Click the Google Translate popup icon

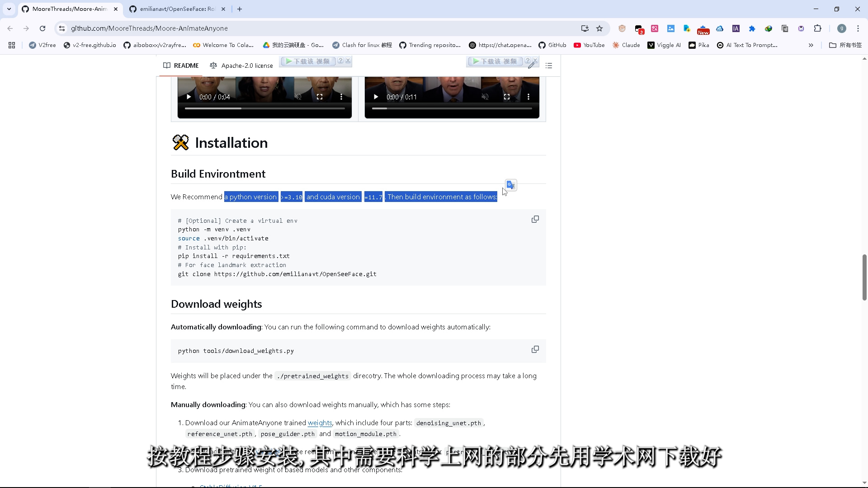(511, 185)
